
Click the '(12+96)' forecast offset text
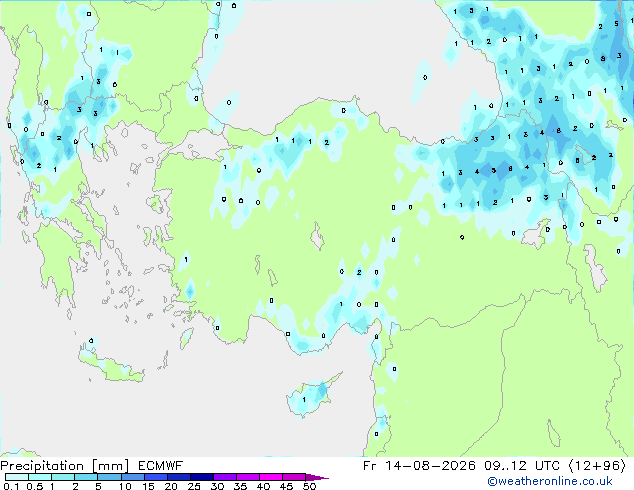click(x=597, y=466)
